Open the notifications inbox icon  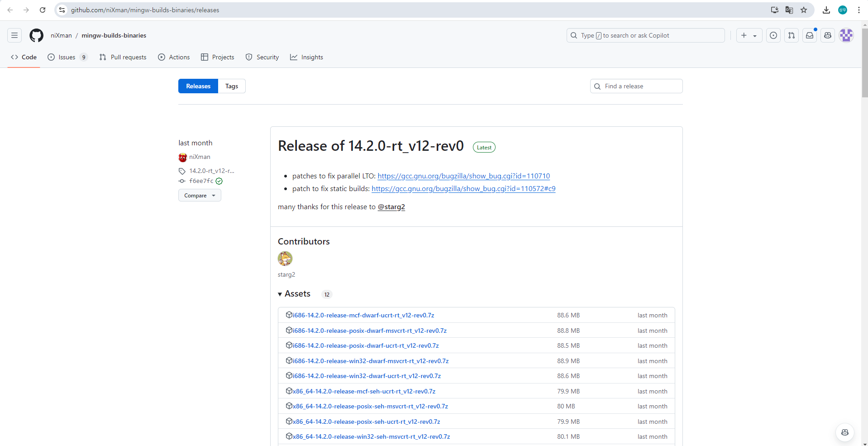pyautogui.click(x=810, y=35)
